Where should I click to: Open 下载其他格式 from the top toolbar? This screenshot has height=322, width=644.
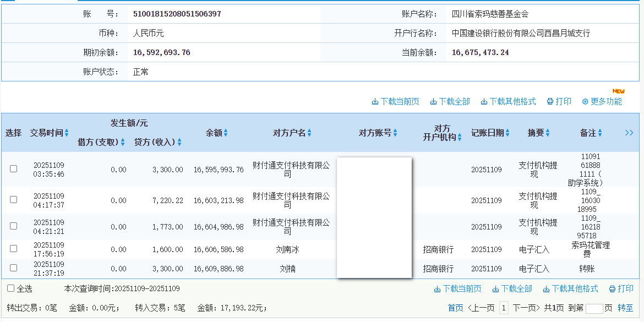(484, 101)
